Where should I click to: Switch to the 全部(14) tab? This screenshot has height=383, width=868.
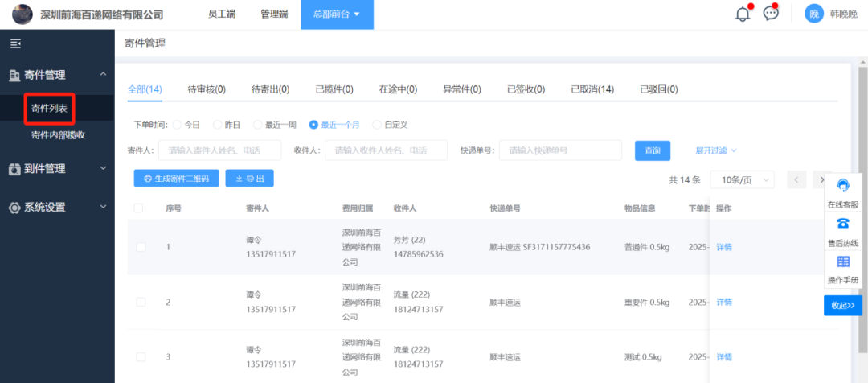(145, 89)
